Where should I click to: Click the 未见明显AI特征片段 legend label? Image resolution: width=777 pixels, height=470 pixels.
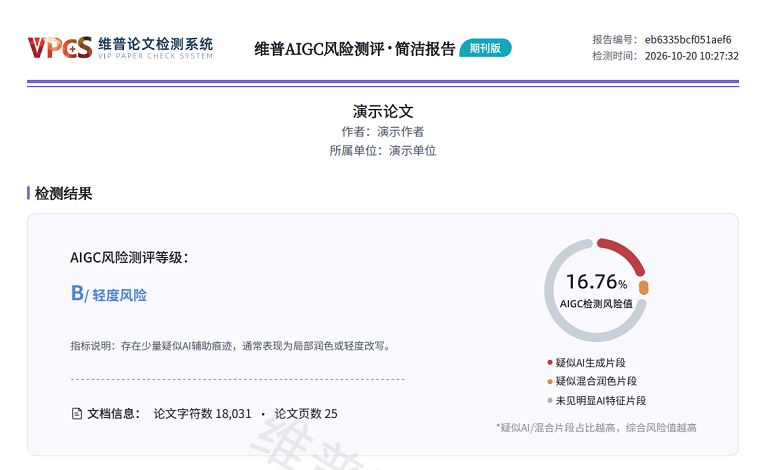(x=601, y=400)
